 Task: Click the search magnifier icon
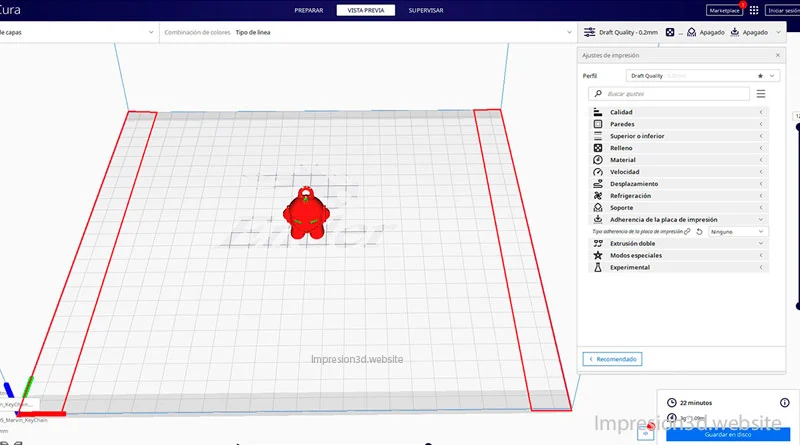pos(598,94)
